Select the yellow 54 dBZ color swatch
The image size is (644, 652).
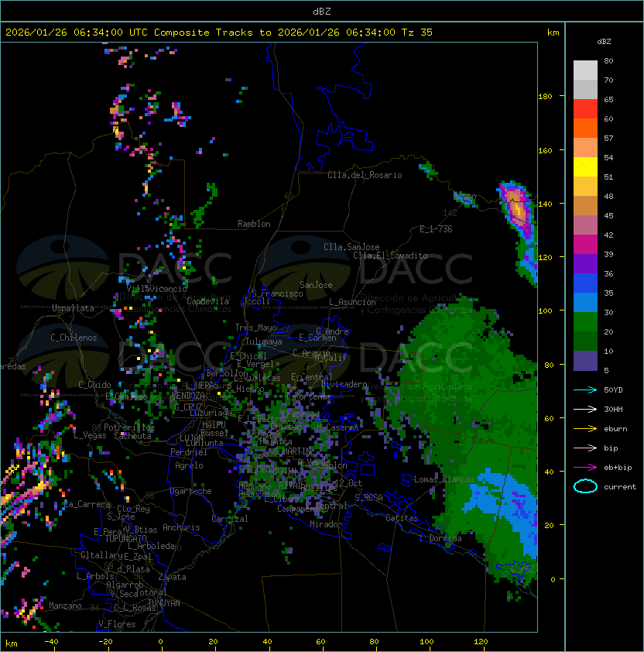tap(585, 166)
